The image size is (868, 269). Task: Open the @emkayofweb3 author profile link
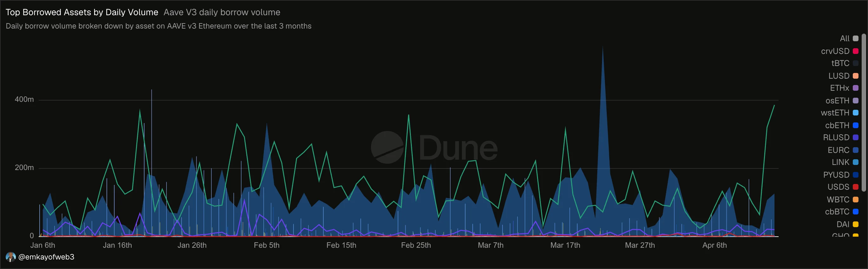point(46,257)
